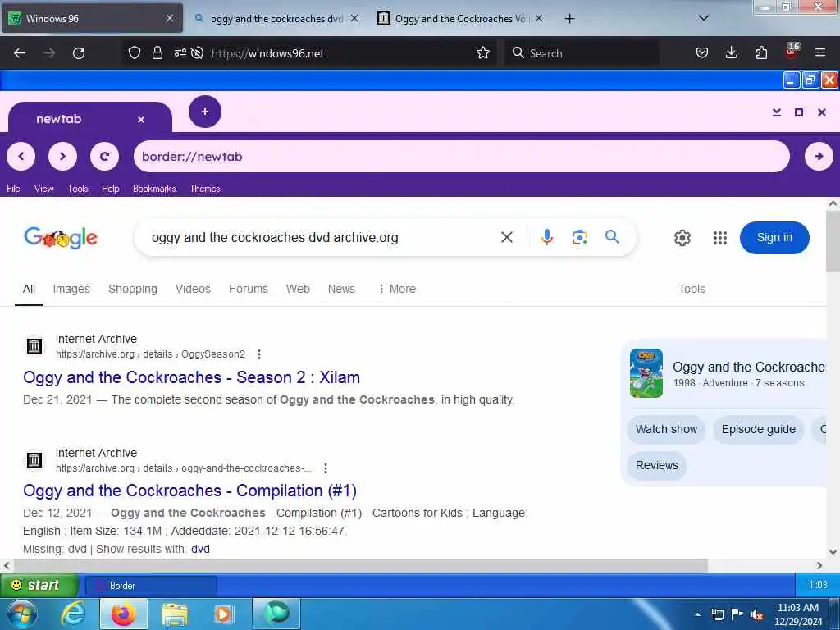Click the border://newtab address bar

(x=461, y=157)
